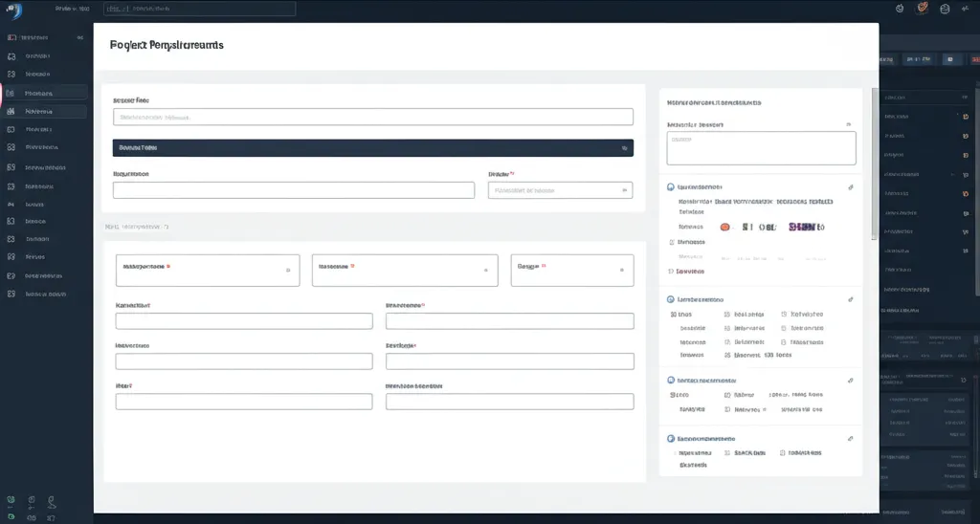
Task: Click the multiline text area in right panel
Action: (761, 148)
